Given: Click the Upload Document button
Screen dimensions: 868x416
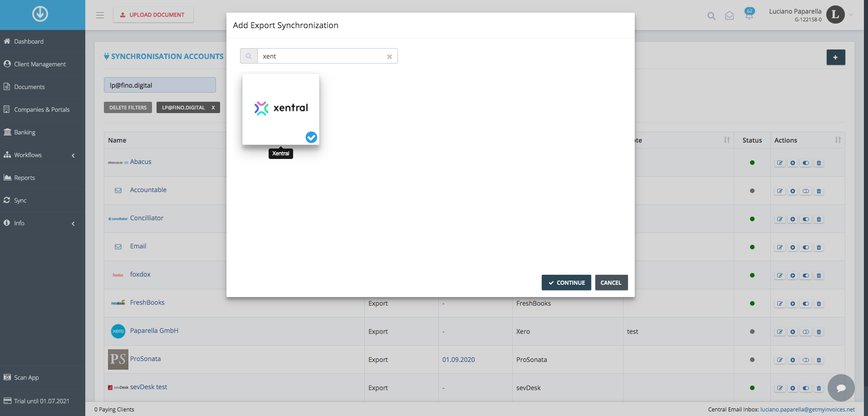Looking at the screenshot, I should tap(153, 15).
